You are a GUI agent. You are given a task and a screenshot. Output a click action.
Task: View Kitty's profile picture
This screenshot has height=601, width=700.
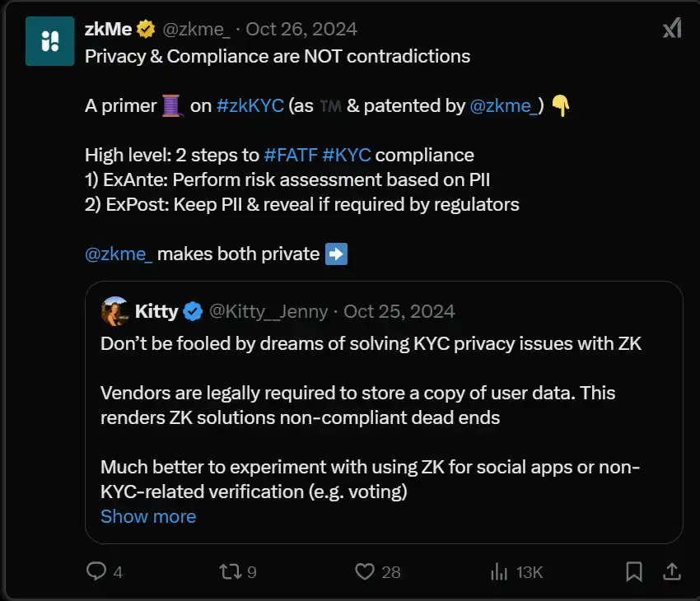click(114, 311)
